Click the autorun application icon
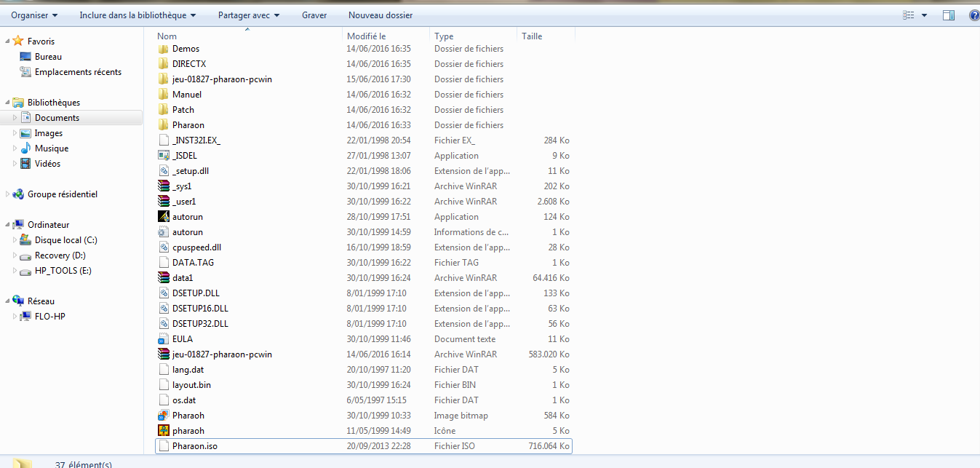 (164, 217)
